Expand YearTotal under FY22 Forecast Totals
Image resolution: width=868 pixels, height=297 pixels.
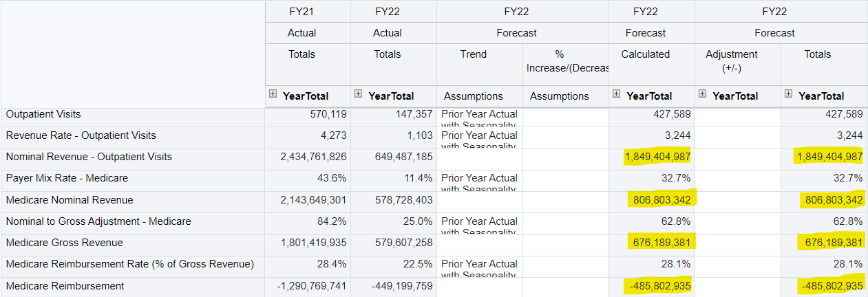[x=789, y=95]
